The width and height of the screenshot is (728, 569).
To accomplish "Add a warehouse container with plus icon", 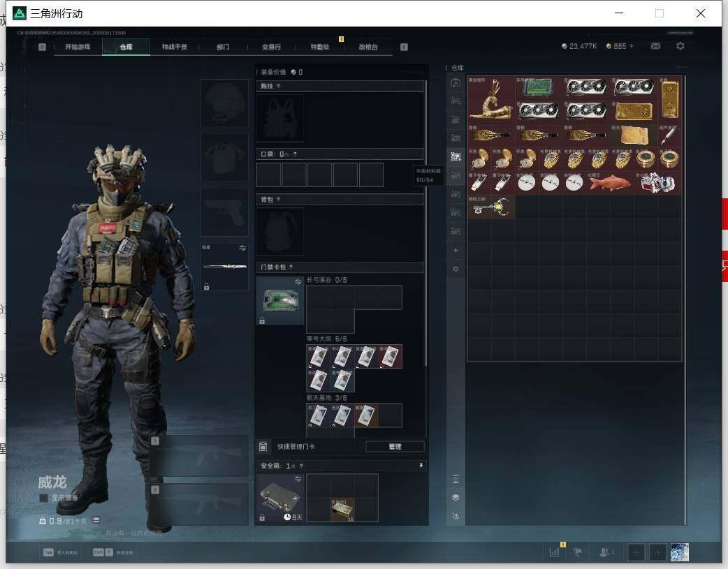I will [x=456, y=250].
